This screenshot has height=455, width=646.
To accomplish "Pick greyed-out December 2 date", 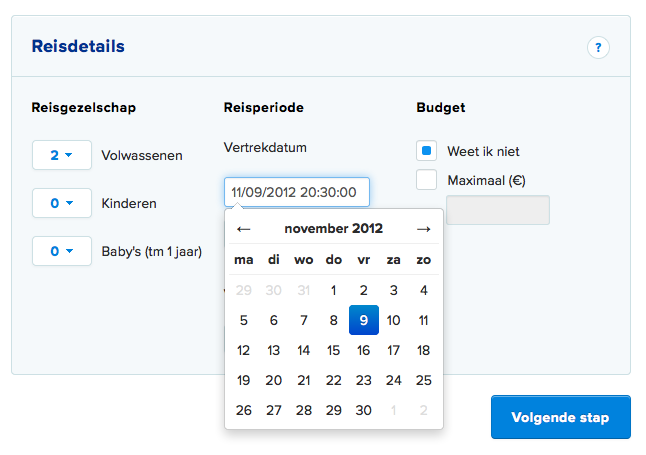I will pyautogui.click(x=424, y=410).
